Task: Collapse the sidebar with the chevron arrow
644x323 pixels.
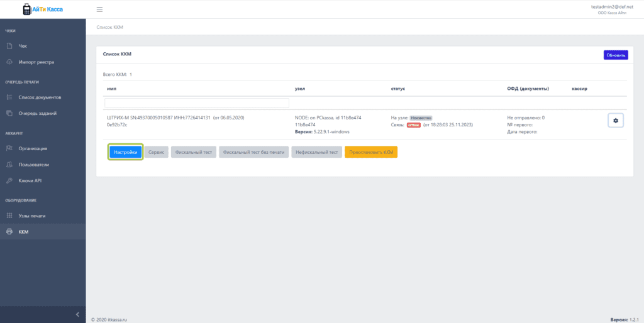Action: pyautogui.click(x=77, y=314)
